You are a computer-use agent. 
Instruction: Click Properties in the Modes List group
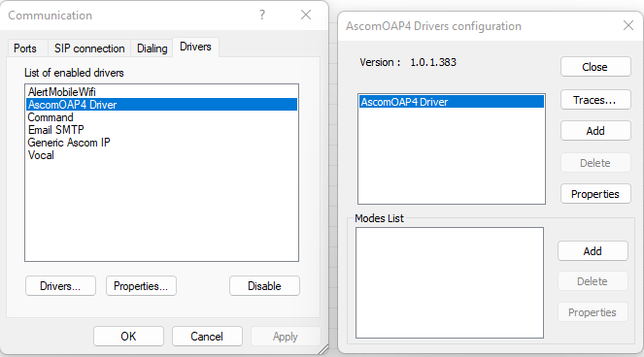click(593, 312)
